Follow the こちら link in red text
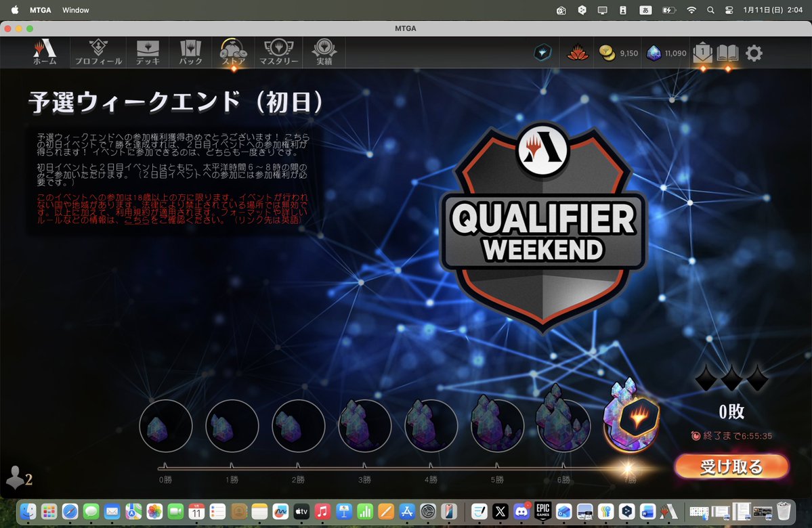The height and width of the screenshot is (528, 812). pos(136,220)
